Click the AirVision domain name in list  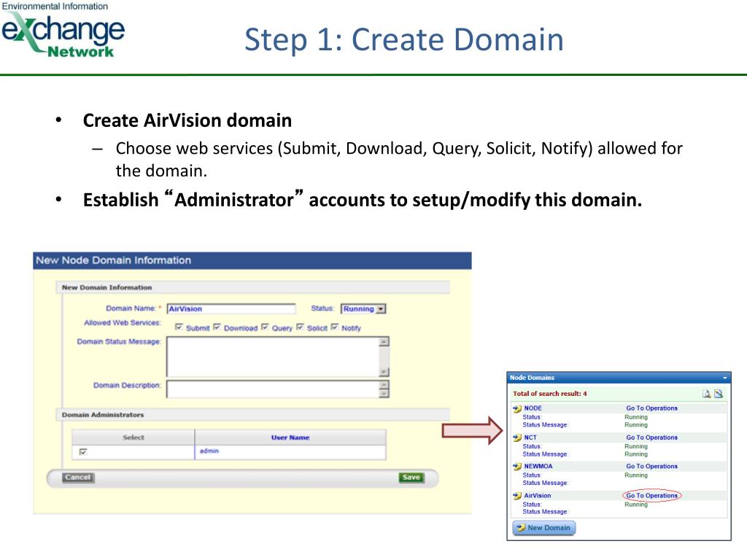coord(538,496)
